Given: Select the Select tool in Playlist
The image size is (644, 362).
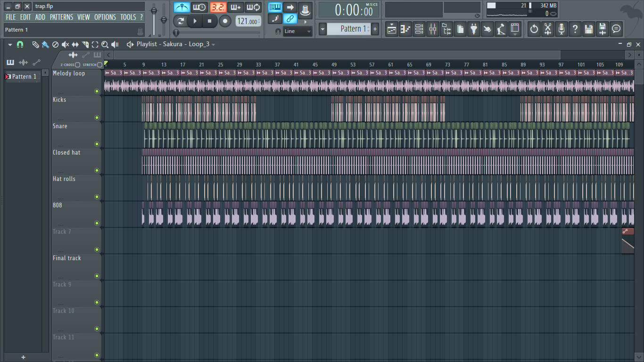Looking at the screenshot, I should [x=95, y=44].
